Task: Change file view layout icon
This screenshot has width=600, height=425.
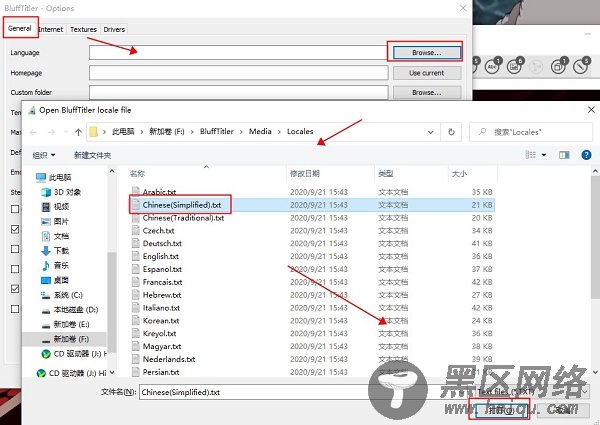Action: [530, 155]
